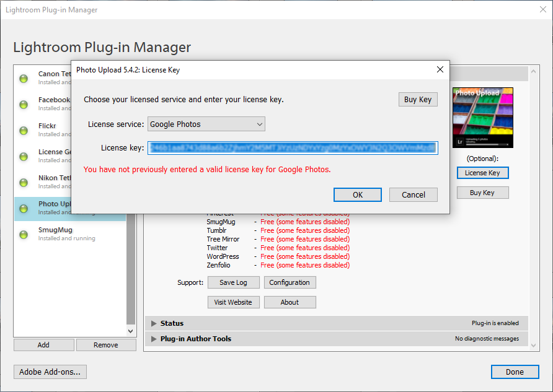Click inside the License key field
Viewport: 553px width, 392px height.
point(292,148)
